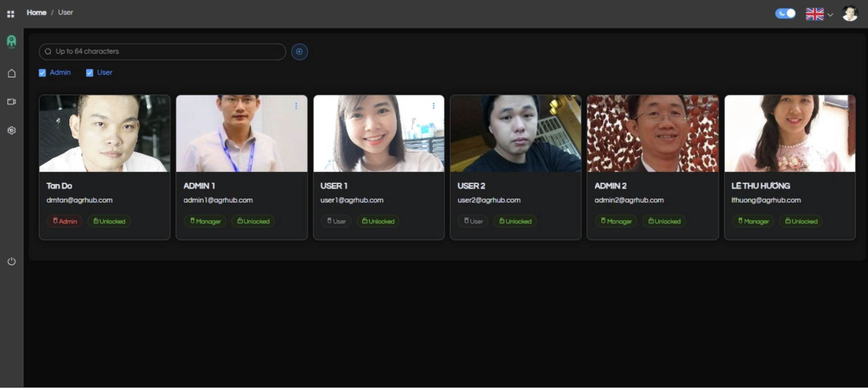Open USER 1's profile photo

[379, 133]
